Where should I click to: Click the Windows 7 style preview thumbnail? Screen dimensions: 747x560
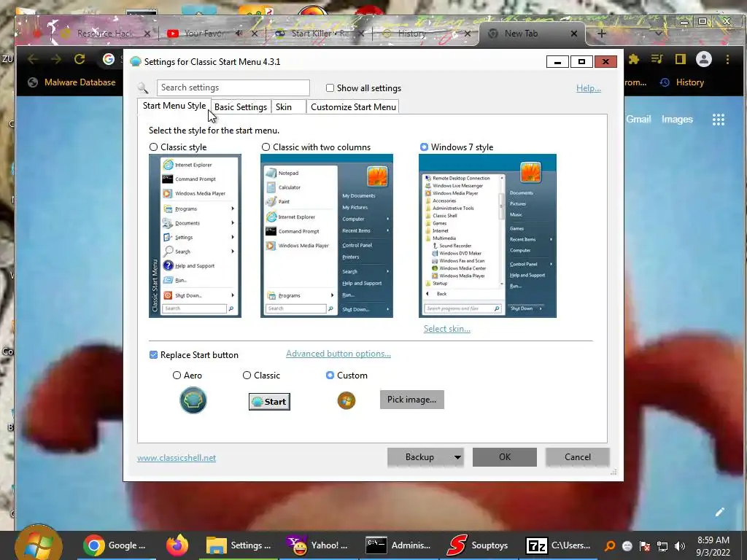pos(487,236)
